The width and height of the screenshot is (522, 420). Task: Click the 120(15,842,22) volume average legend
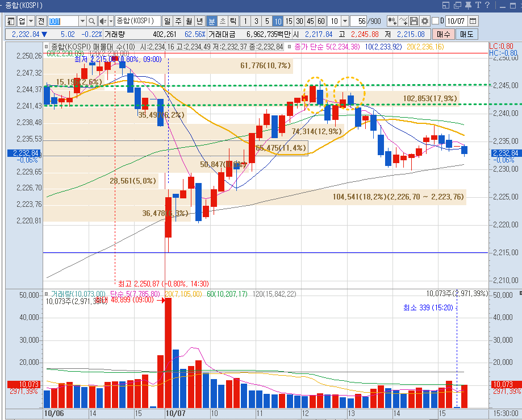[274, 294]
